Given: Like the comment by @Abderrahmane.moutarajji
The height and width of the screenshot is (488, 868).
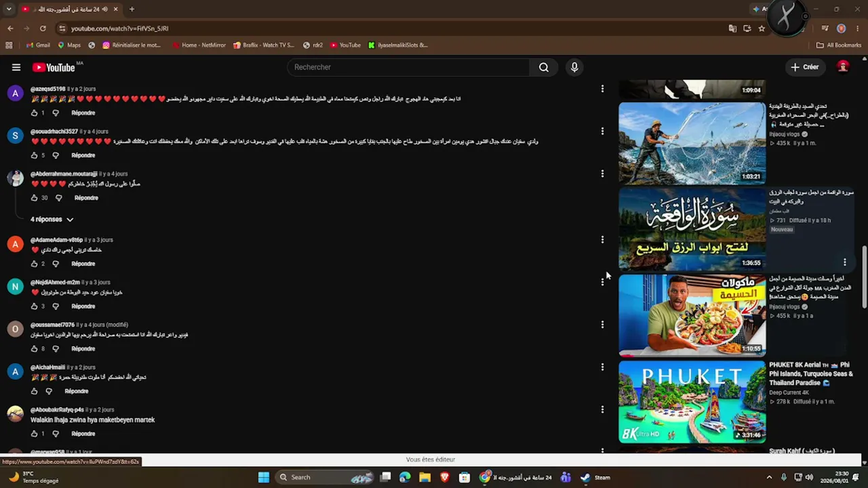Looking at the screenshot, I should pos(34,198).
